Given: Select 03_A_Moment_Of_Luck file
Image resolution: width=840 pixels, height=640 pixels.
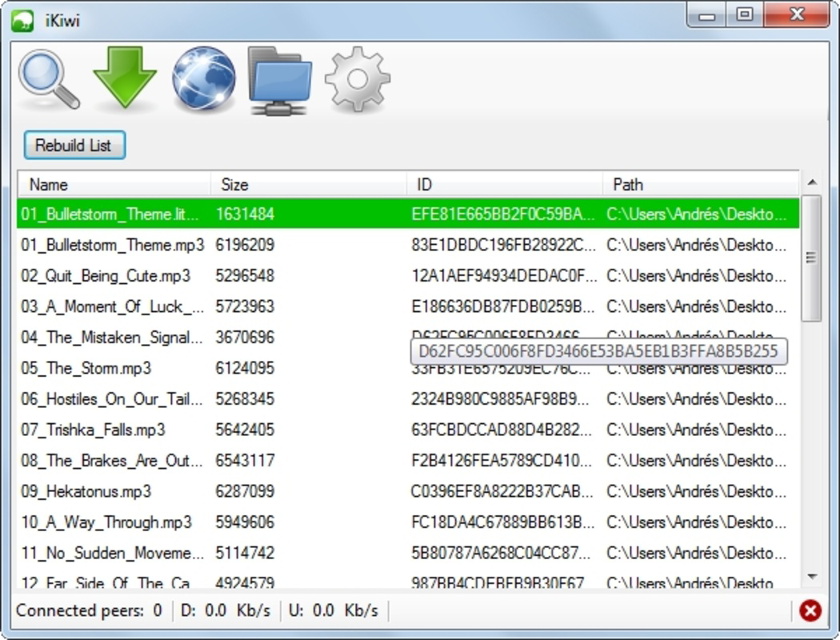Looking at the screenshot, I should (x=113, y=307).
